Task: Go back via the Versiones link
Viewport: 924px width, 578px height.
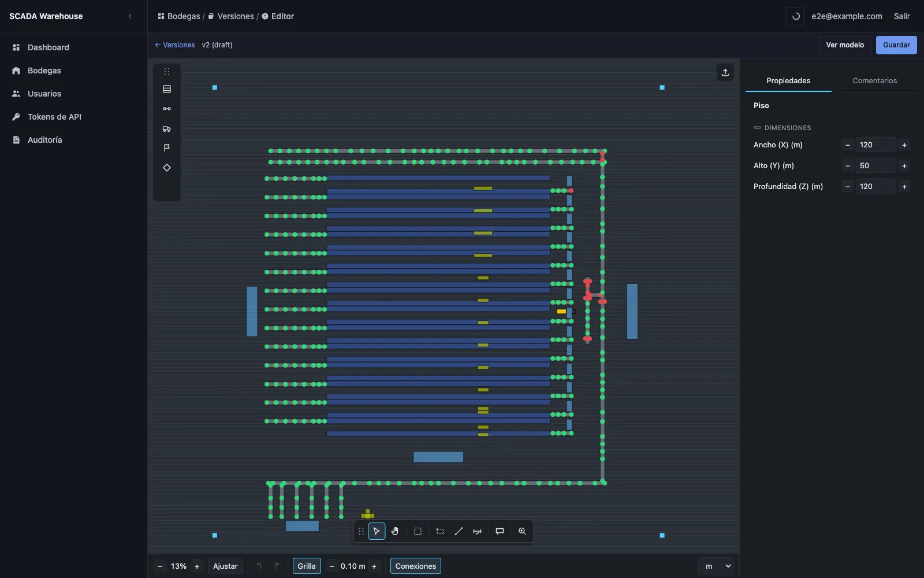Action: pos(175,45)
